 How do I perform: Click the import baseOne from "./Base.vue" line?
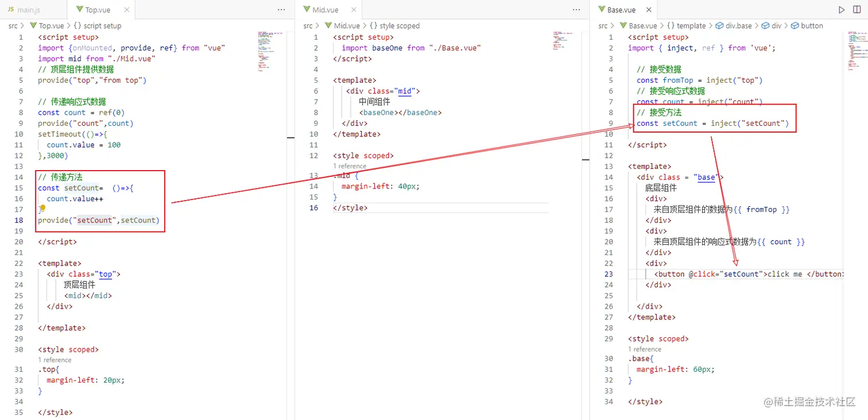pyautogui.click(x=411, y=48)
